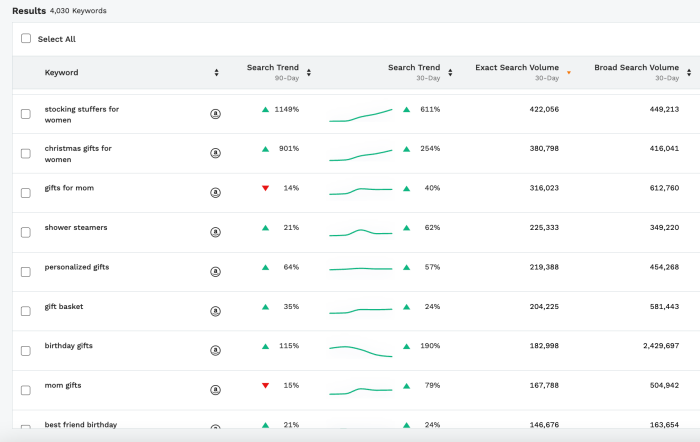Click Amazon icon beside birthday gifts
The width and height of the screenshot is (700, 442).
(215, 351)
